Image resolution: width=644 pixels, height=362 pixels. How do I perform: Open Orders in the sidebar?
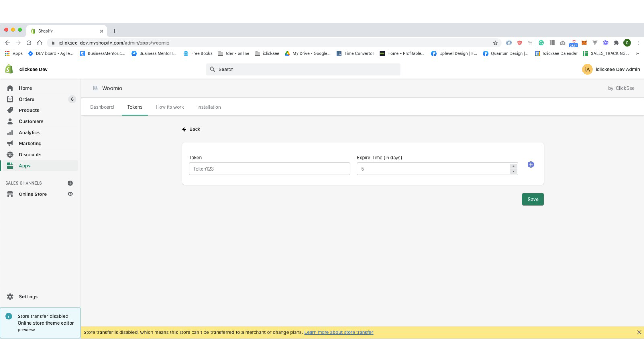[x=26, y=99]
